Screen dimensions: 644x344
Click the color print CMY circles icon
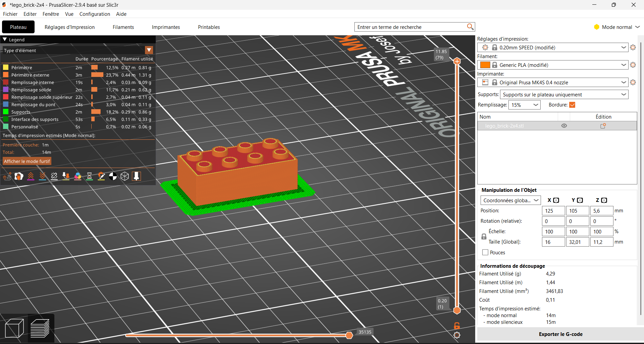(78, 176)
